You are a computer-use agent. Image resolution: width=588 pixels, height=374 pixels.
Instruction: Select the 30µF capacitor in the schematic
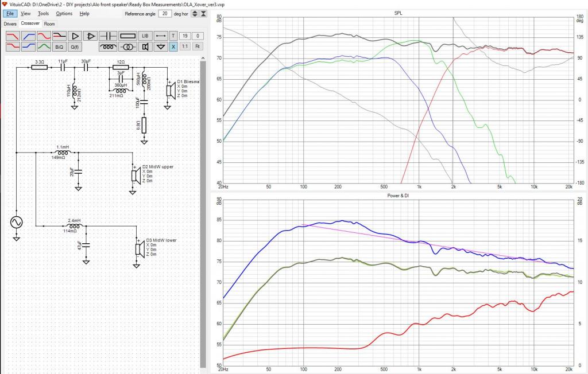point(86,68)
